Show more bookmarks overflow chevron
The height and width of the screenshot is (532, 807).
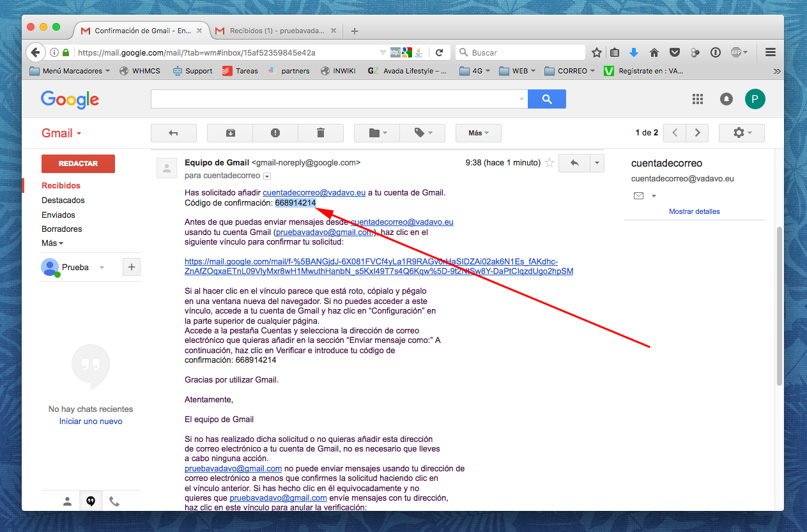(776, 71)
